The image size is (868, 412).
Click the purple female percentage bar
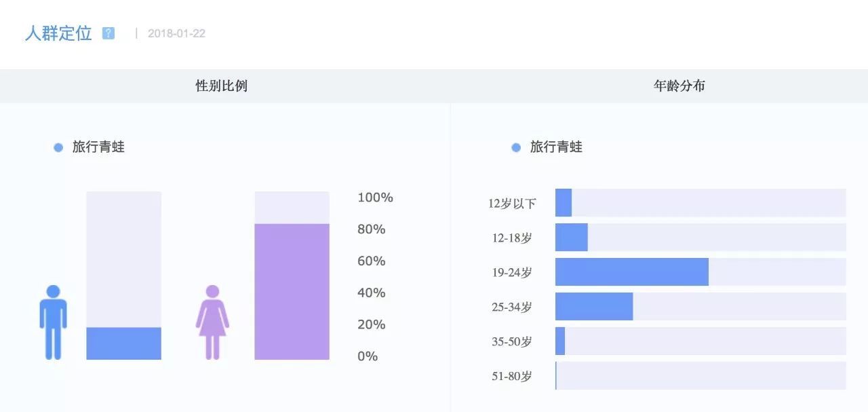[x=292, y=291]
